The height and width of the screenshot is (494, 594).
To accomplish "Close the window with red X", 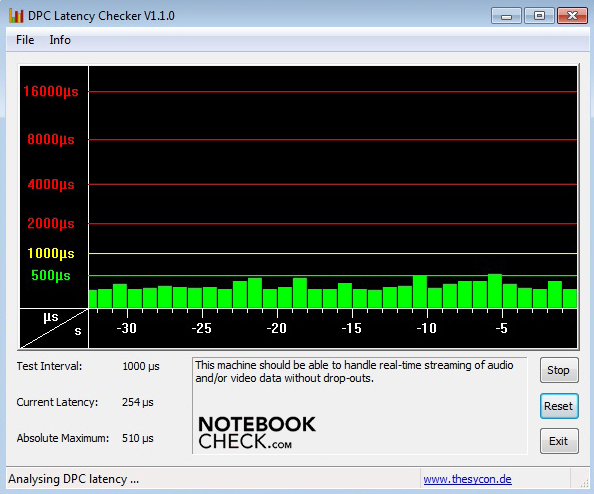I will tap(572, 16).
